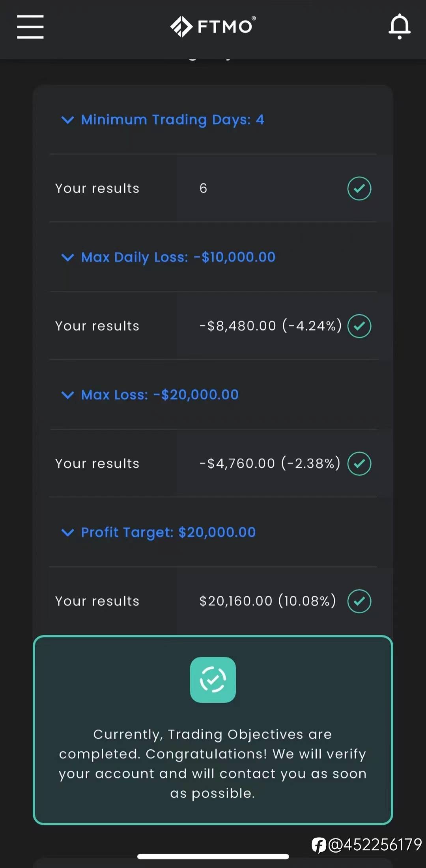This screenshot has width=426, height=868.
Task: Click the Minimum Trading Days checkmark icon
Action: (x=359, y=189)
